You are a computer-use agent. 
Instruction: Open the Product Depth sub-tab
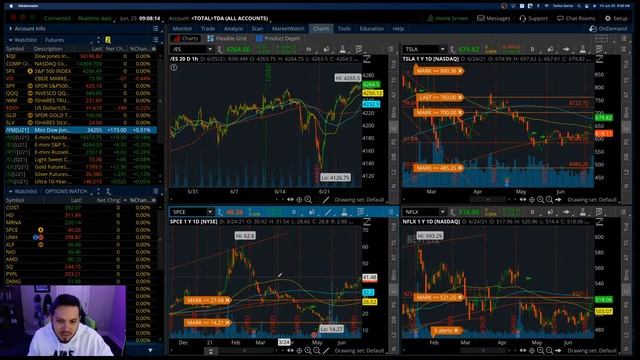[278, 38]
